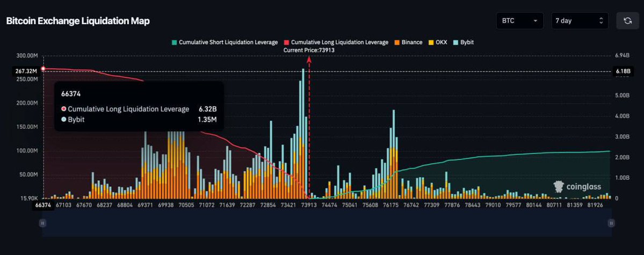Click the refresh icon button
This screenshot has height=255, width=644.
pos(627,21)
